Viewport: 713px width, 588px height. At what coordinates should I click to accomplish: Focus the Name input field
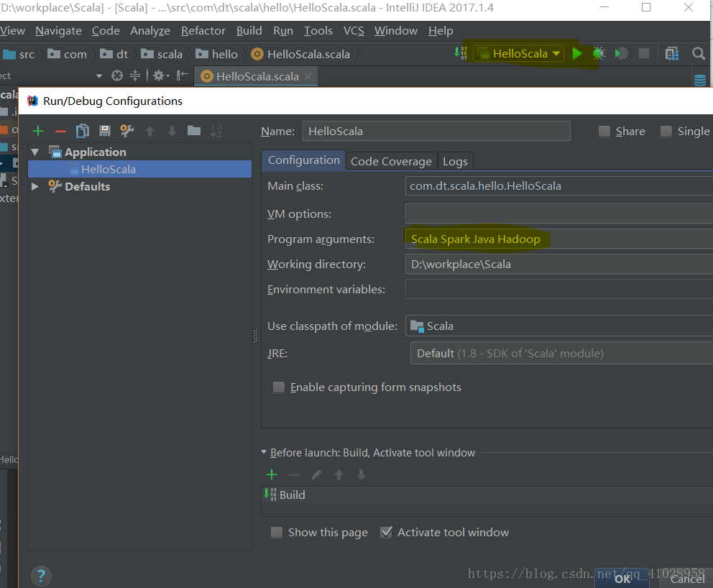pyautogui.click(x=436, y=131)
